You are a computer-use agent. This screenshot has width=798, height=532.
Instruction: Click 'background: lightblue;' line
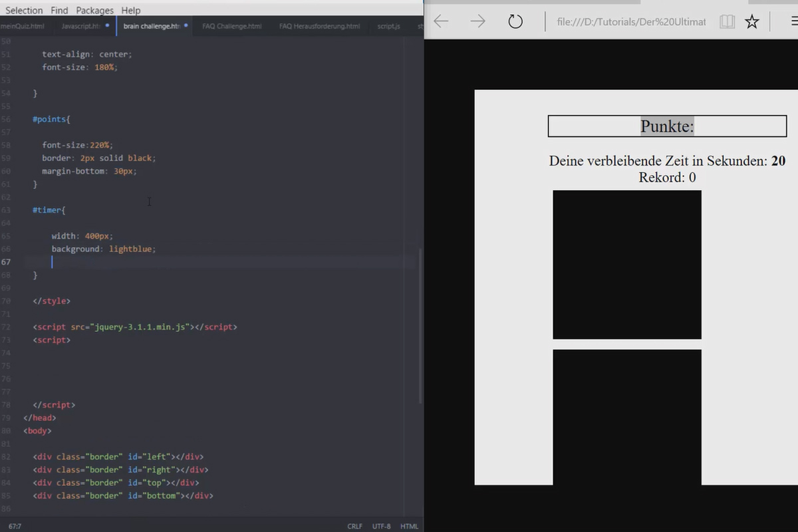pyautogui.click(x=104, y=249)
